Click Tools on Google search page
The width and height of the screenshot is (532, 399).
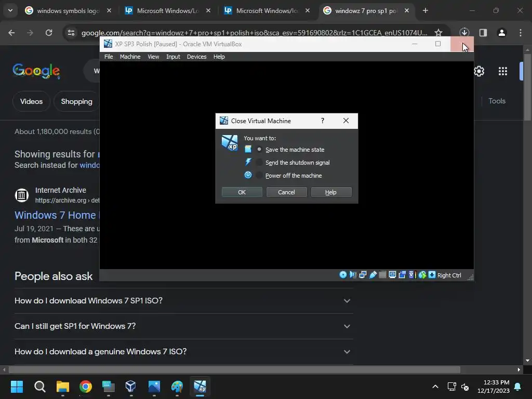click(497, 101)
